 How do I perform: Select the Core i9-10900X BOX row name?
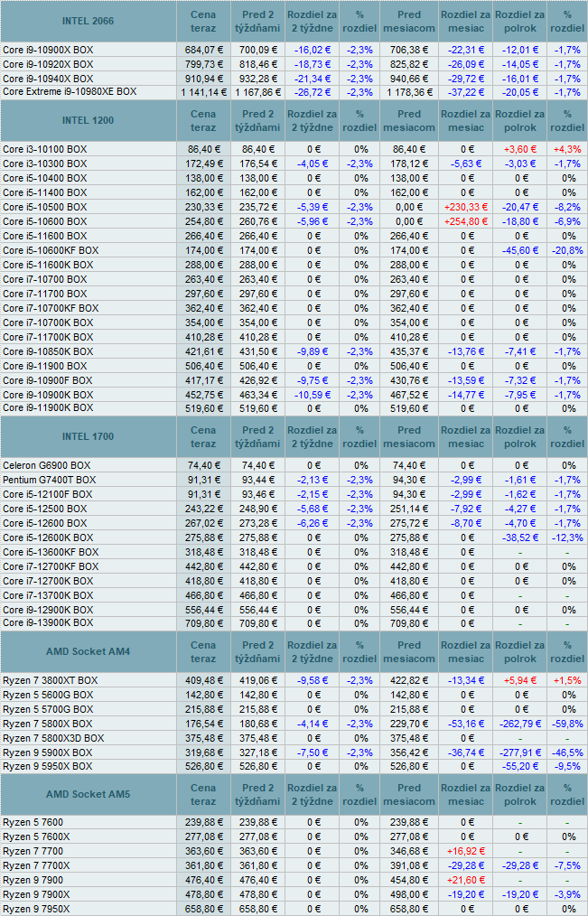point(48,51)
